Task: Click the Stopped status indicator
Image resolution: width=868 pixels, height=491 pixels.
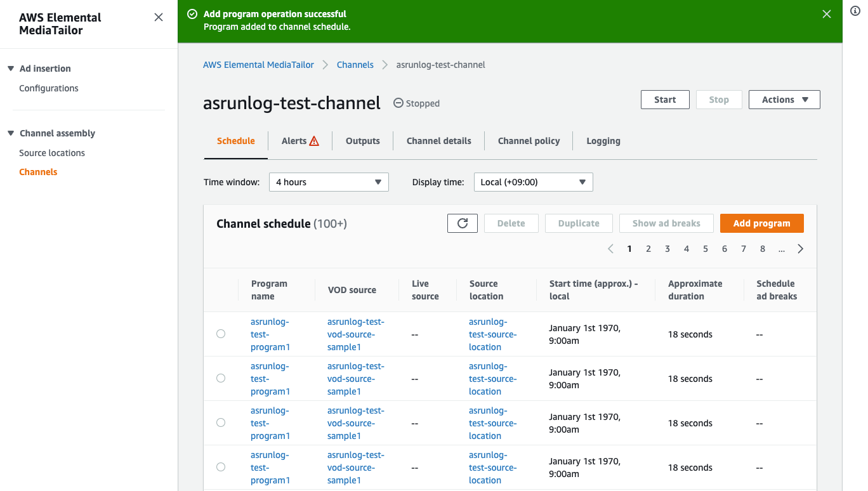Action: 417,103
